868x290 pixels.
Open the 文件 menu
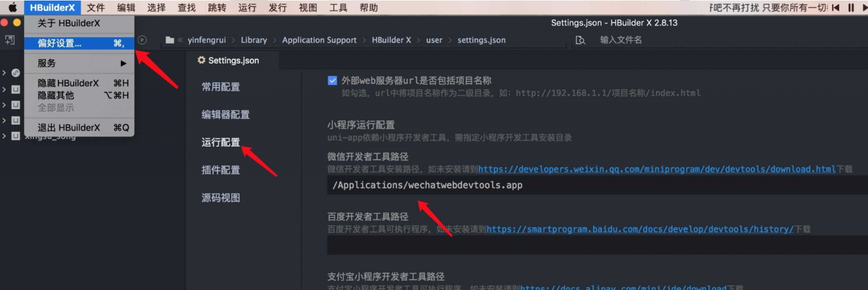pos(96,8)
